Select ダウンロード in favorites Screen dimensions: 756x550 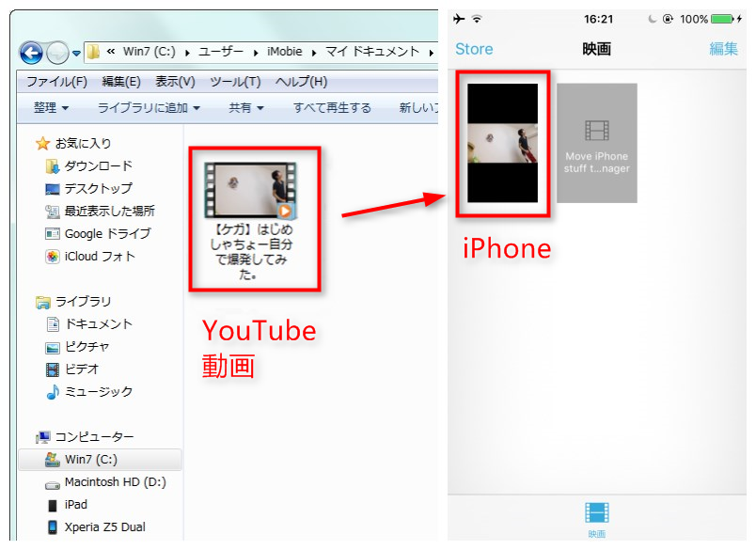point(99,165)
